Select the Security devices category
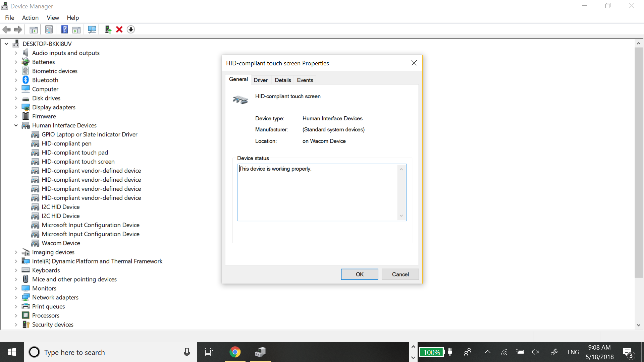This screenshot has width=644, height=362. pyautogui.click(x=53, y=324)
